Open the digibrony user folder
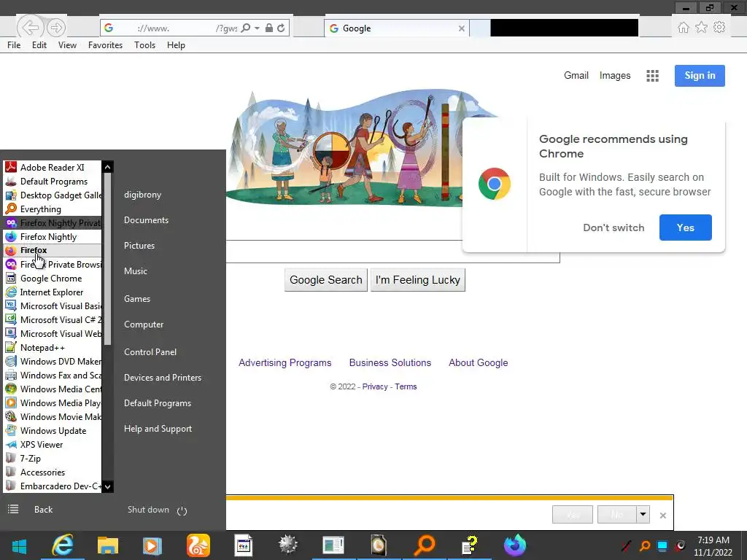The image size is (747, 560). point(142,194)
